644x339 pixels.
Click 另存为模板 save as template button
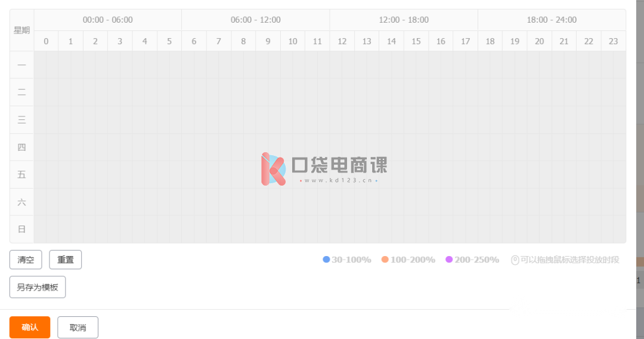38,287
